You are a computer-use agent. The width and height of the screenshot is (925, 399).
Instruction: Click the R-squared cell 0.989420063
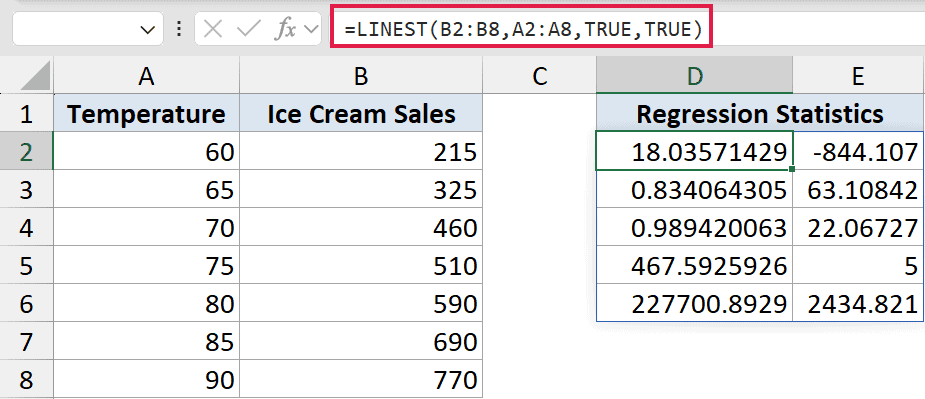pos(694,227)
